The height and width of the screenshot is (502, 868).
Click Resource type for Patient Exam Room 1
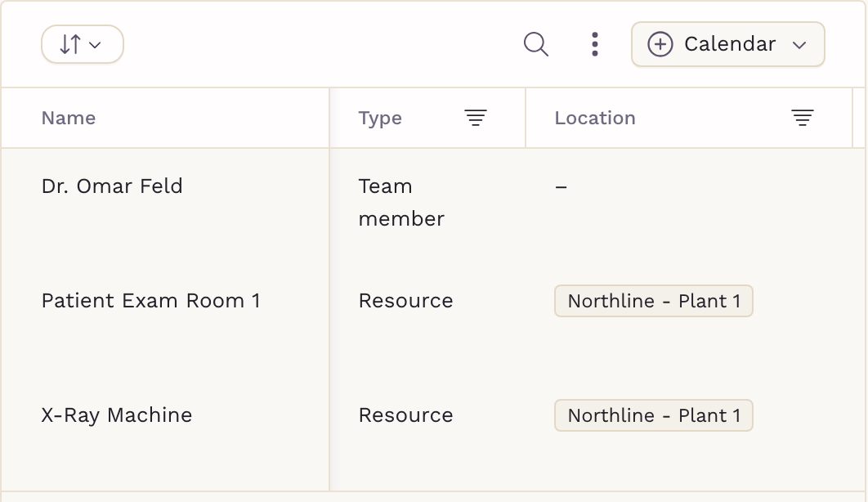pos(405,301)
